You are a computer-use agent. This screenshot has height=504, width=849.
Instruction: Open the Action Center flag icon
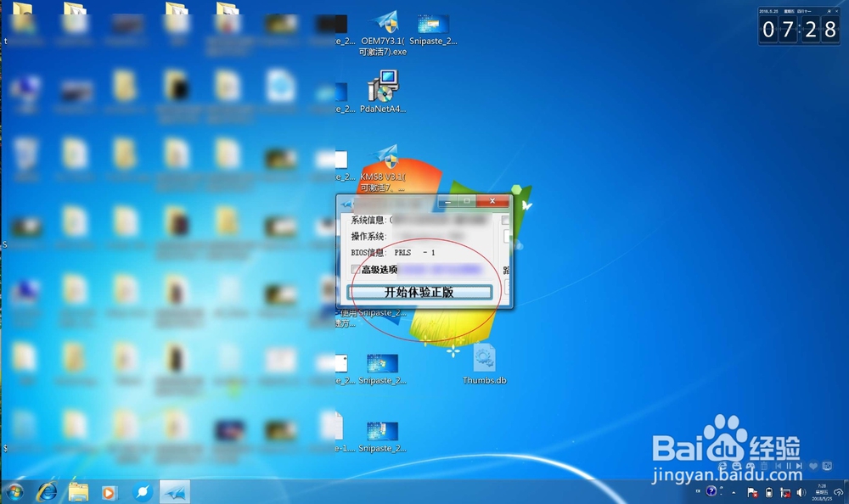[752, 493]
